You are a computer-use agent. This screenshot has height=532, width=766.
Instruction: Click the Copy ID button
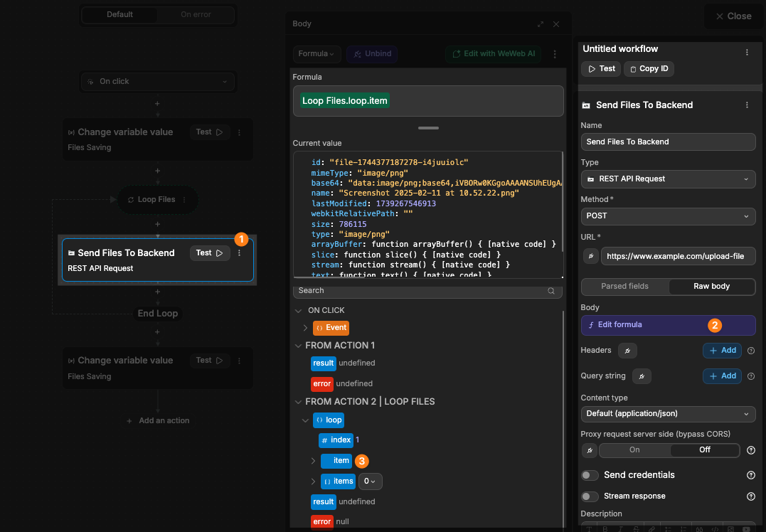(649, 69)
